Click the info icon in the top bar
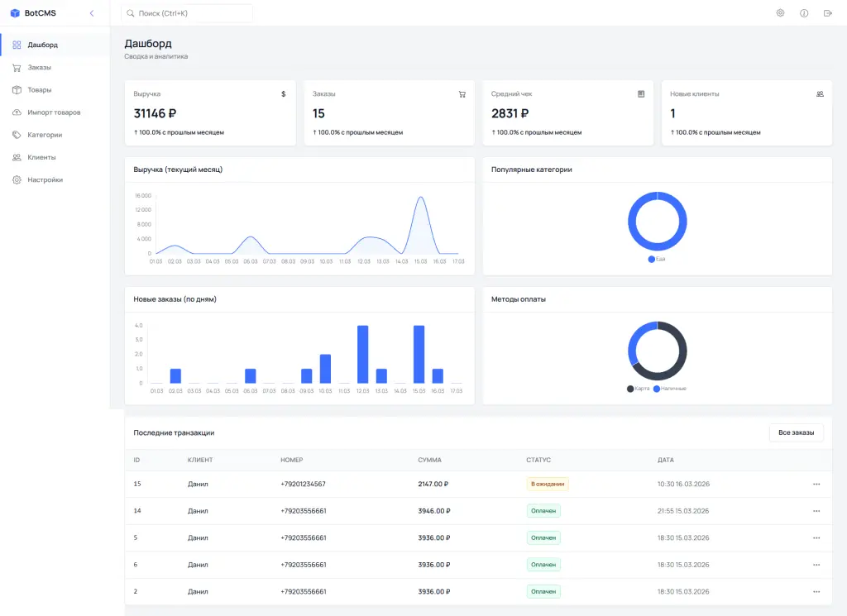Screen dimensions: 847x616 804,13
